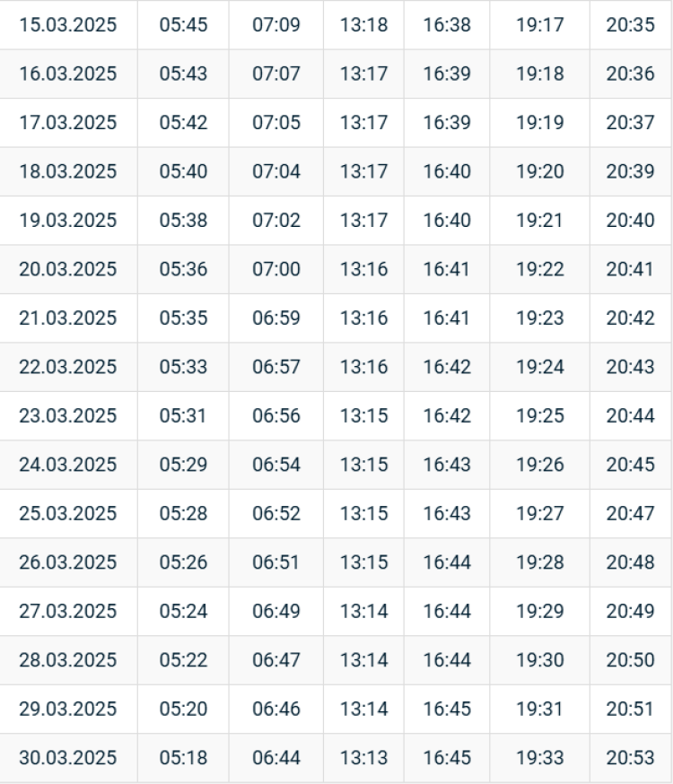Viewport: 673px width, 784px height.
Task: Click 20:47 in the 25.03.2025 row
Action: (630, 514)
